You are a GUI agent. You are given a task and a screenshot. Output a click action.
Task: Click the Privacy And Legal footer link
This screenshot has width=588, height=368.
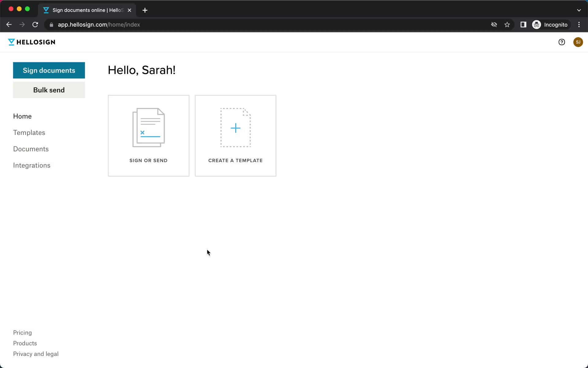(36, 354)
